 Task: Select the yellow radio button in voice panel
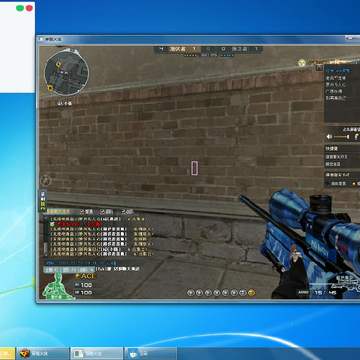(353, 183)
